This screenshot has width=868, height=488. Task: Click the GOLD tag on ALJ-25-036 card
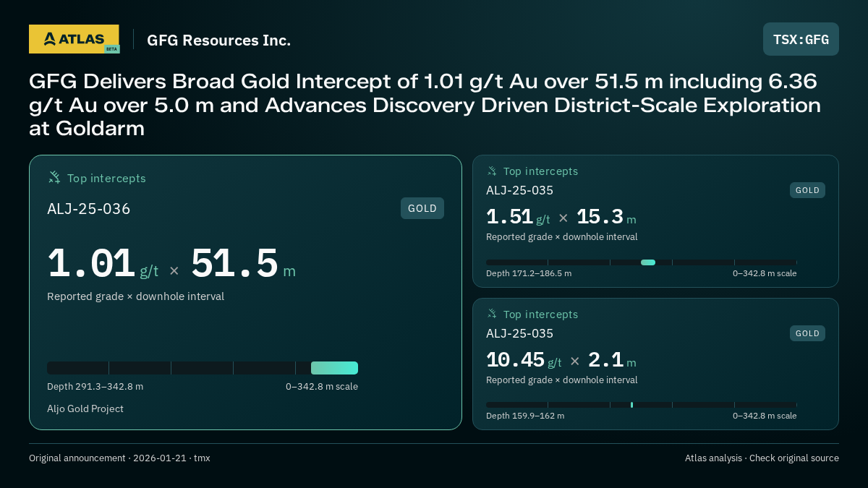(x=422, y=208)
